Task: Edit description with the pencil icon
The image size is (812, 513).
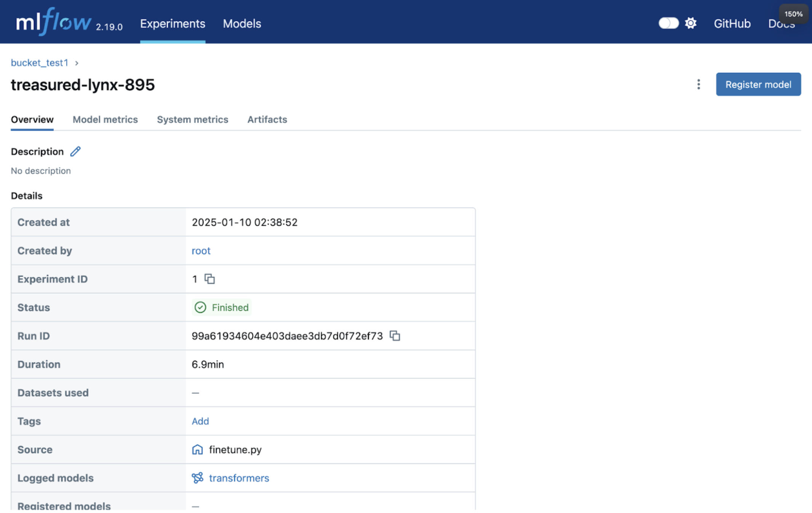Action: point(75,151)
